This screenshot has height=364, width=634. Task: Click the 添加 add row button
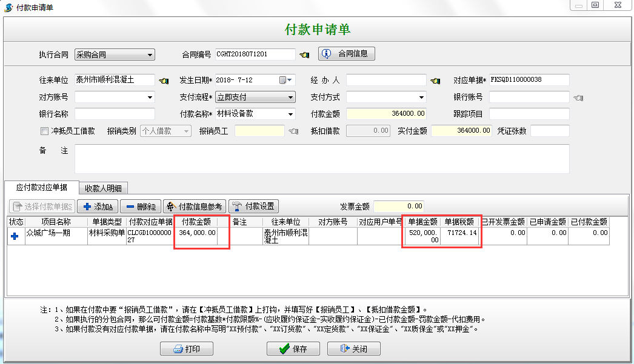[98, 207]
